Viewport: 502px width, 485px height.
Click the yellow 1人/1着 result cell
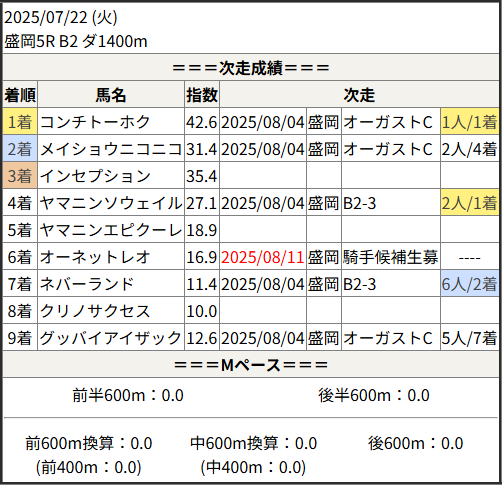[x=469, y=122]
